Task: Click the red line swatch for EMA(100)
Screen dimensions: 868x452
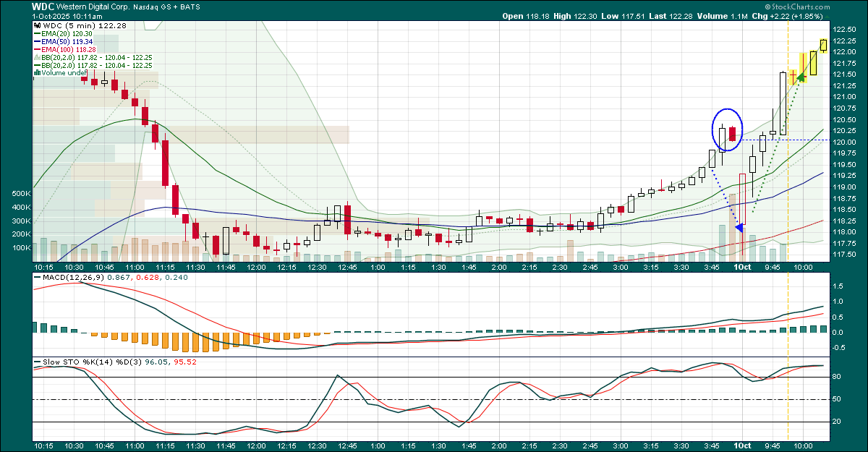Action: click(37, 49)
